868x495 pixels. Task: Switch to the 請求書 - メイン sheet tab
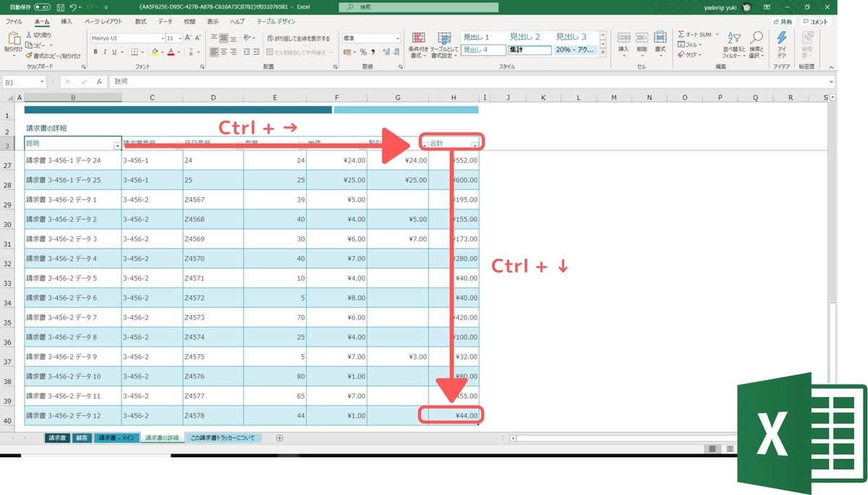(x=115, y=438)
